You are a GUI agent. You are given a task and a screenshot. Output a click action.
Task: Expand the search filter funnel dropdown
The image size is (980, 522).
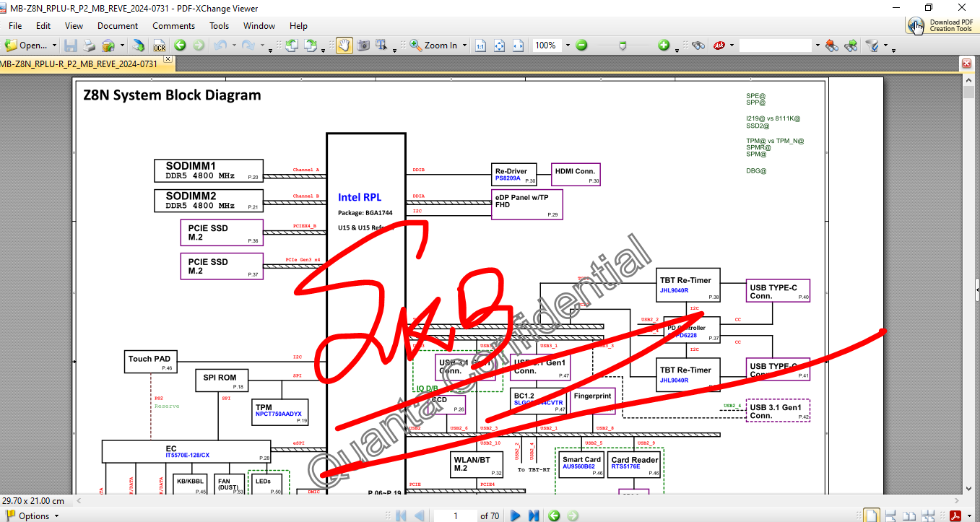[885, 45]
